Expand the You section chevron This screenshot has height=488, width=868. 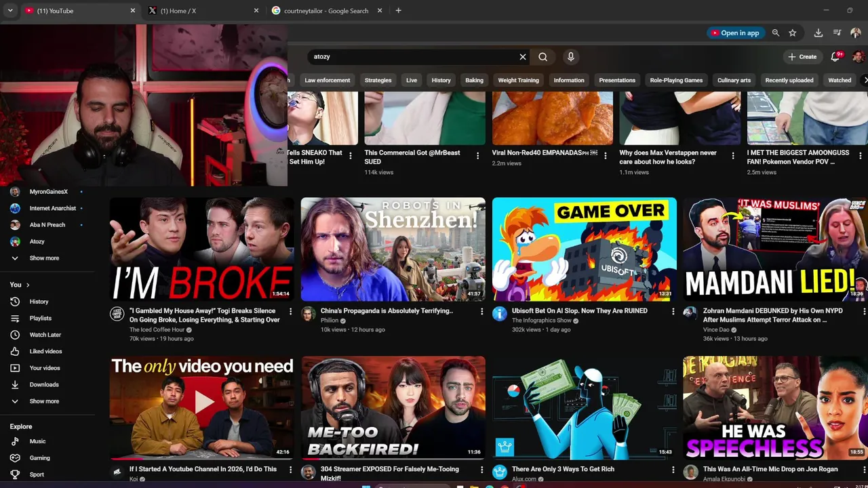coord(28,285)
